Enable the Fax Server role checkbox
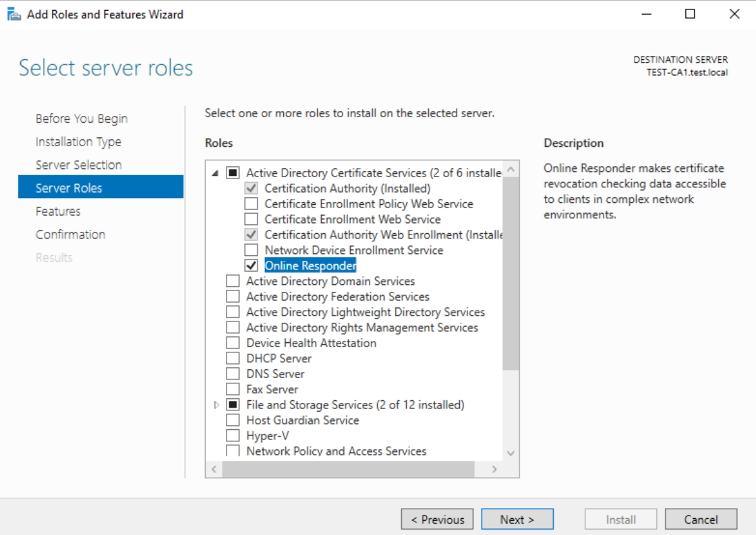Viewport: 756px width, 535px height. click(233, 389)
